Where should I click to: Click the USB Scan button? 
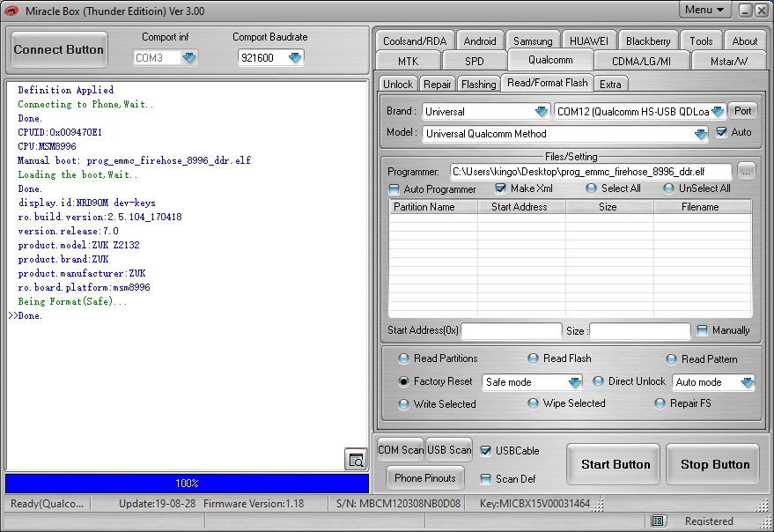click(x=449, y=450)
